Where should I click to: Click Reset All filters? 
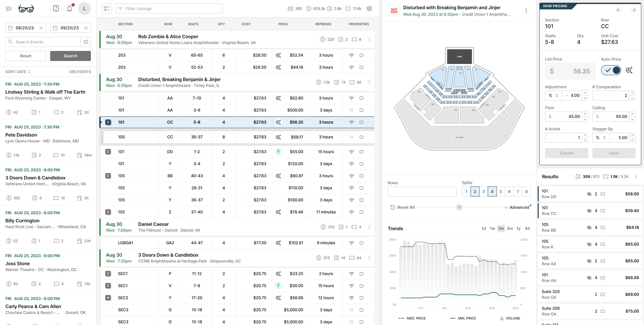402,207
